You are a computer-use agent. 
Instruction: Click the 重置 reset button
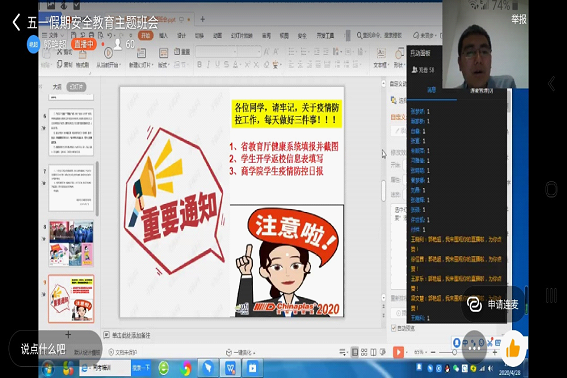click(x=182, y=52)
